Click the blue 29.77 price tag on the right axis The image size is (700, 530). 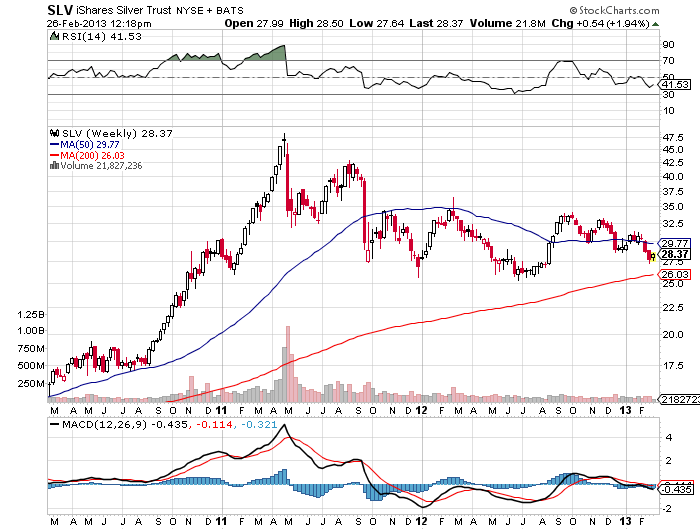pos(675,243)
